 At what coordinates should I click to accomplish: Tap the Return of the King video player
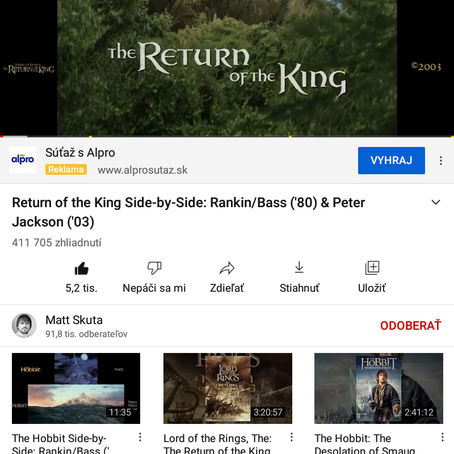227,68
